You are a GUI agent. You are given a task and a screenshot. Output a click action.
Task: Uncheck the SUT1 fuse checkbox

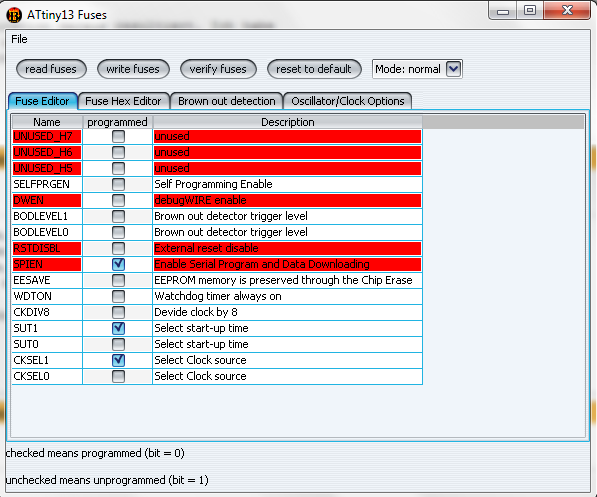pyautogui.click(x=118, y=328)
